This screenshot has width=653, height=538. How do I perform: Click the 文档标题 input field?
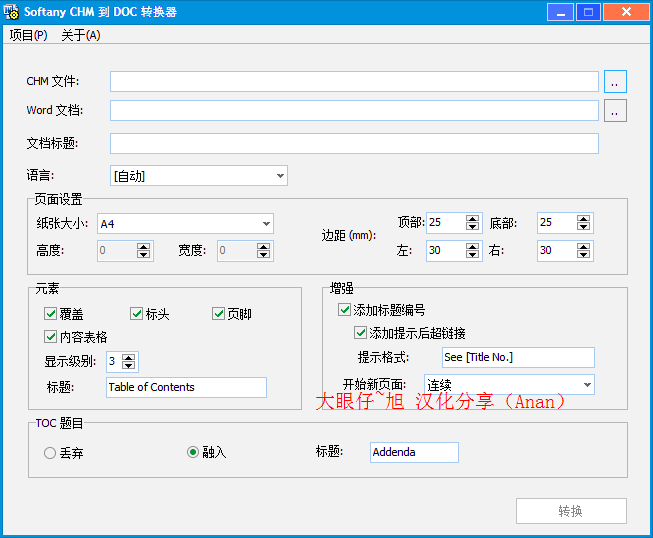[x=354, y=143]
